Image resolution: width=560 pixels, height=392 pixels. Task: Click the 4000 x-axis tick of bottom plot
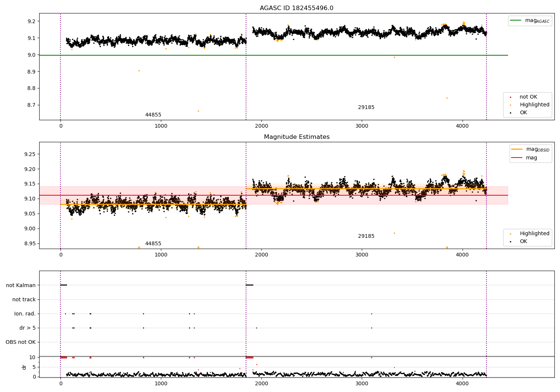(x=463, y=383)
